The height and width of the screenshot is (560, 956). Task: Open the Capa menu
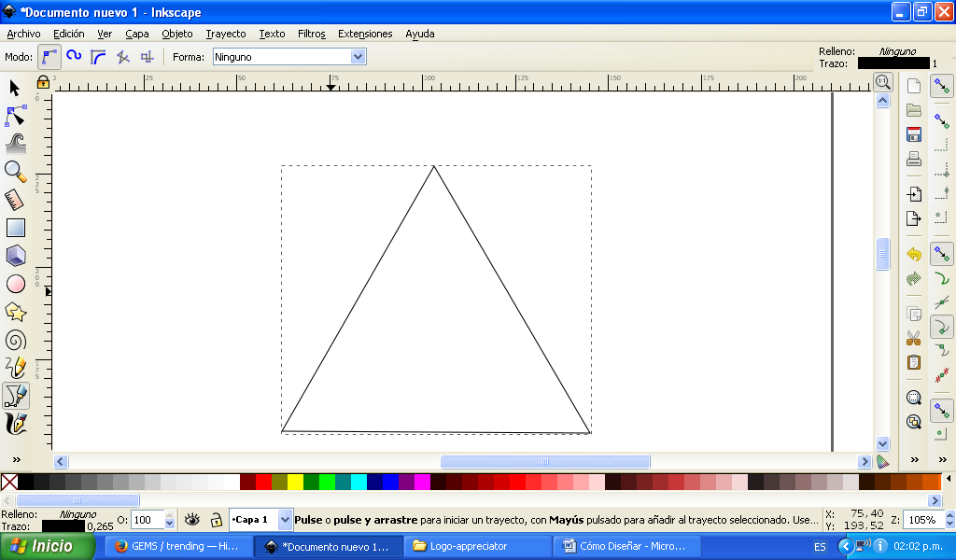[x=137, y=34]
